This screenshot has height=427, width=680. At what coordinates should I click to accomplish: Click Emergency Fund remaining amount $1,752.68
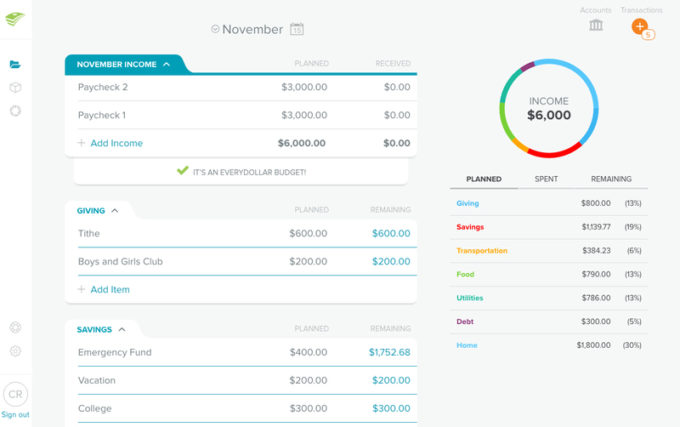(x=389, y=352)
